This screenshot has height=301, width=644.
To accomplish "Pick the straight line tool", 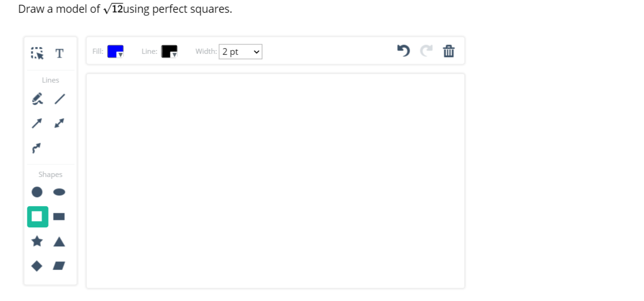I will click(60, 99).
